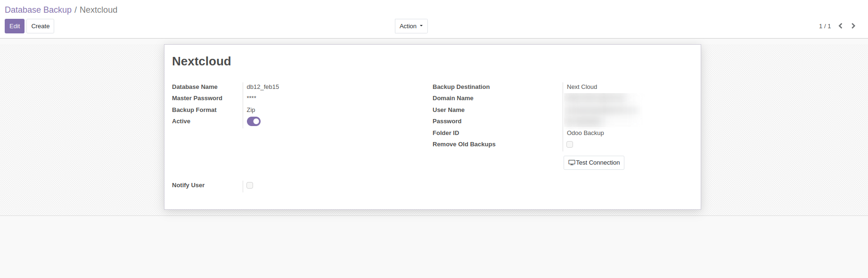868x278 pixels.
Task: Click the 1 / 1 pager counter
Action: point(825,26)
